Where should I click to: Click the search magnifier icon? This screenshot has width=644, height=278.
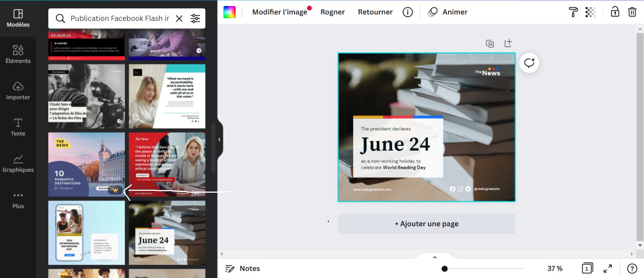coord(60,18)
